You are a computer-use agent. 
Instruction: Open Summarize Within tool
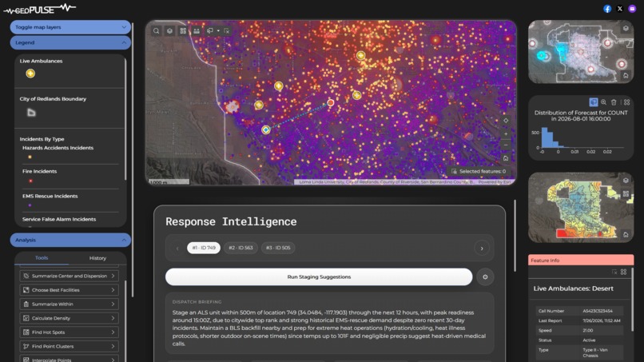69,304
